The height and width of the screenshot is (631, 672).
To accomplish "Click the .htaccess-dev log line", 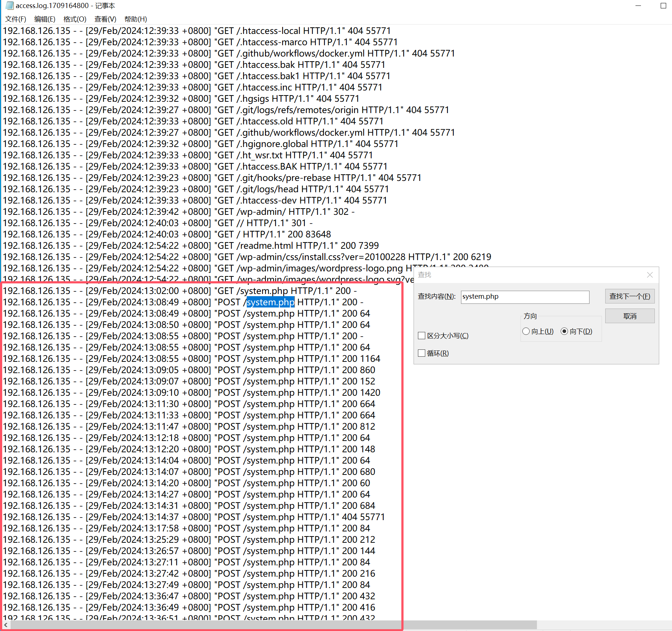I will click(195, 201).
